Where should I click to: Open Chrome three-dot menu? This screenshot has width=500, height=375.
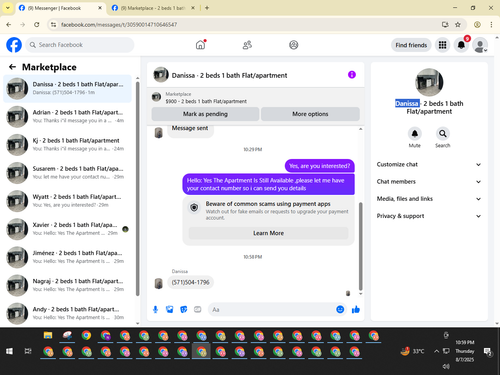[491, 24]
